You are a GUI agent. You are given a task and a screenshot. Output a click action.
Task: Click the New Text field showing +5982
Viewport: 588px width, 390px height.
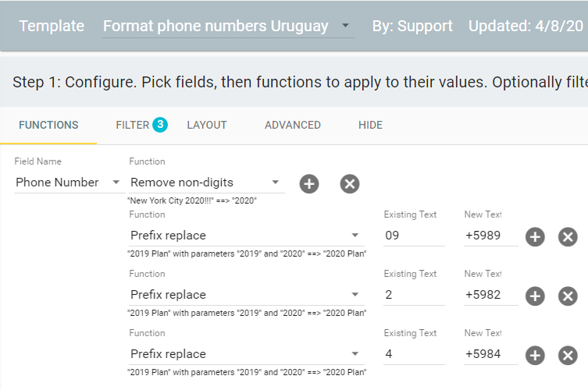point(490,295)
